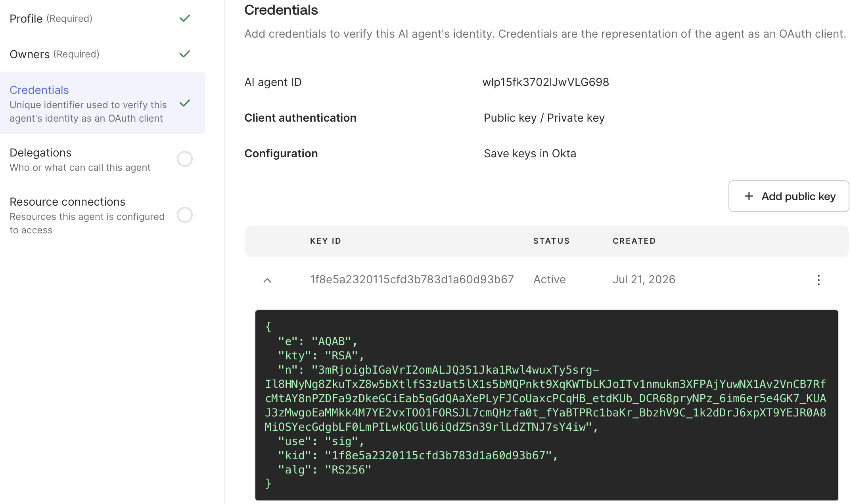Click the KEY ID column header

pyautogui.click(x=326, y=241)
